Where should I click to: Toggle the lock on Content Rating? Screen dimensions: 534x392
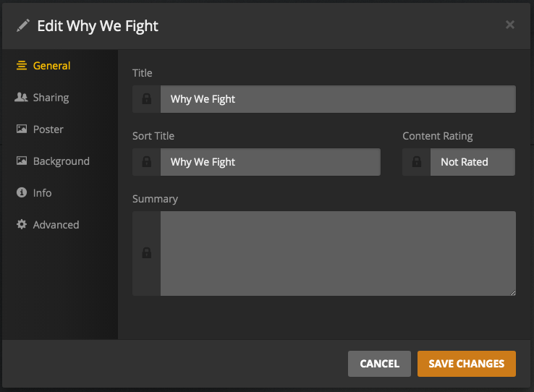(x=417, y=162)
